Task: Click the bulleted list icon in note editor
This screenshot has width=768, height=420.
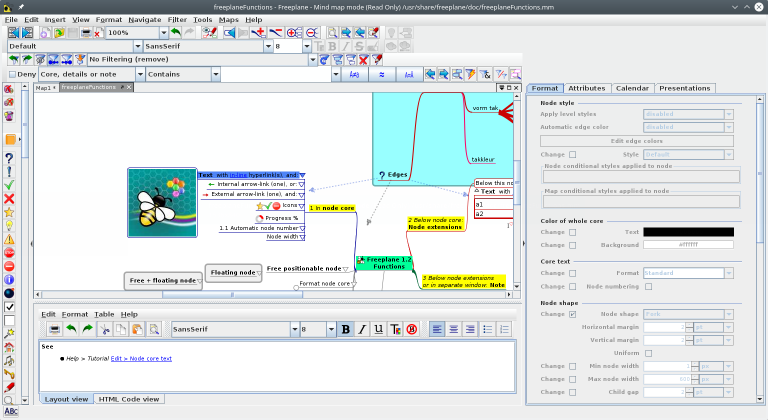Action: coord(487,329)
